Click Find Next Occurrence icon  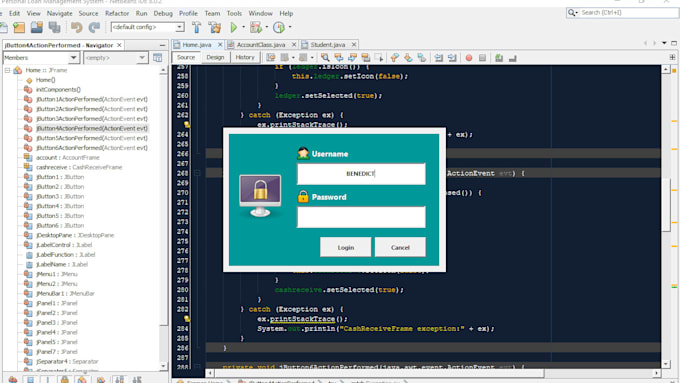click(352, 57)
